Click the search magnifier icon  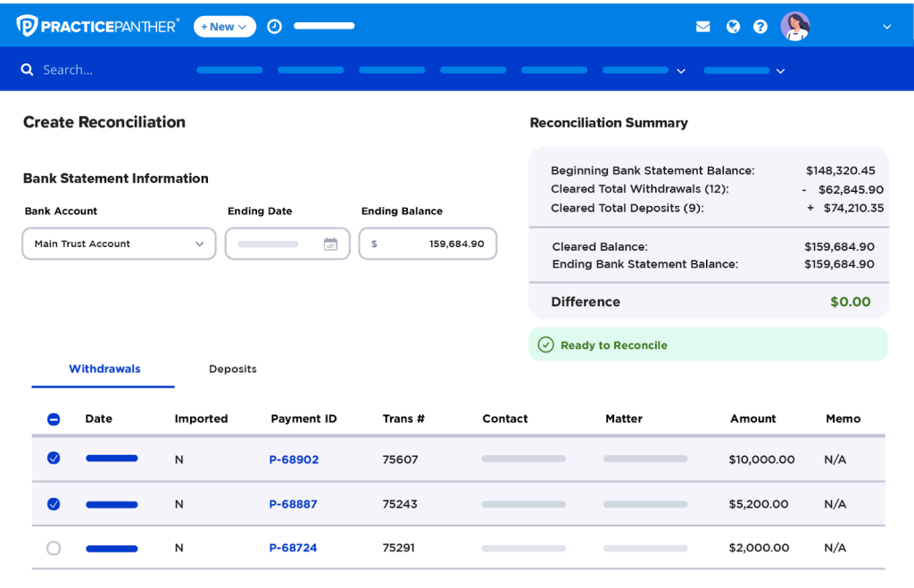[x=28, y=70]
